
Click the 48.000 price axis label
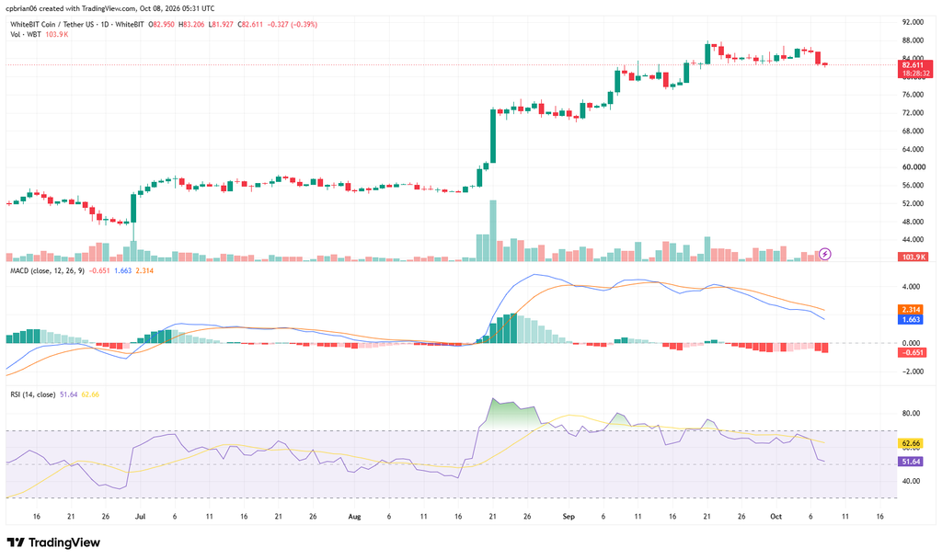[x=913, y=222]
